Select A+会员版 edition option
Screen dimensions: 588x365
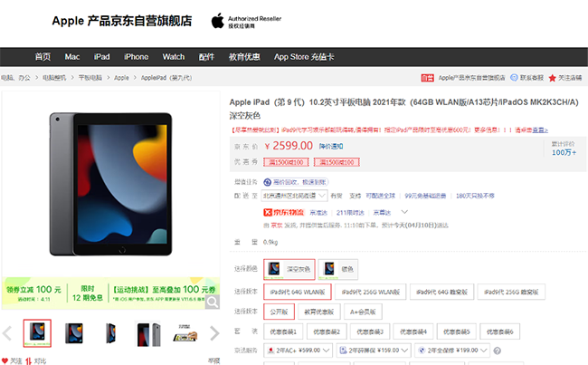coord(363,312)
